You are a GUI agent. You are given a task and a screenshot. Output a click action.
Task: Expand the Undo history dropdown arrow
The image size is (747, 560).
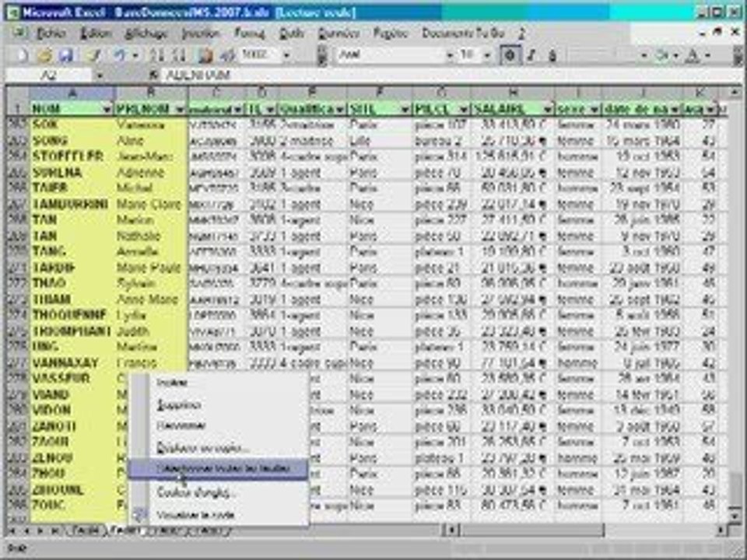point(135,56)
